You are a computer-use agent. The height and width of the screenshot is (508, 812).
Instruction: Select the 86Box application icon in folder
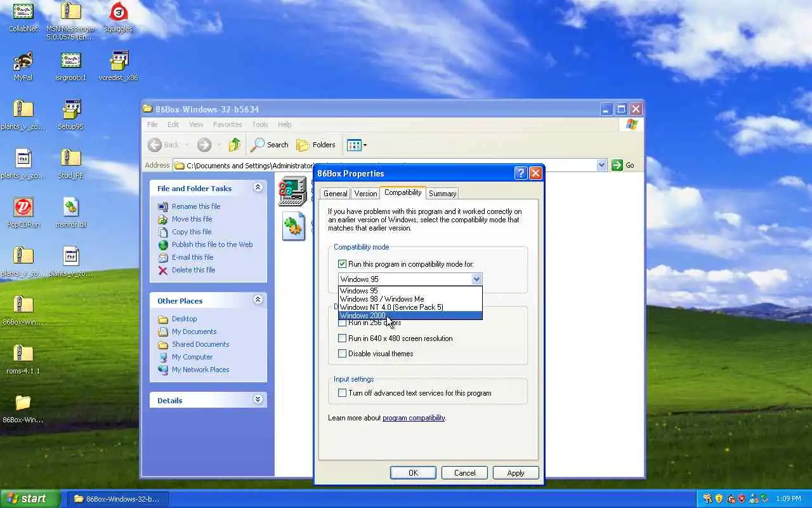292,191
